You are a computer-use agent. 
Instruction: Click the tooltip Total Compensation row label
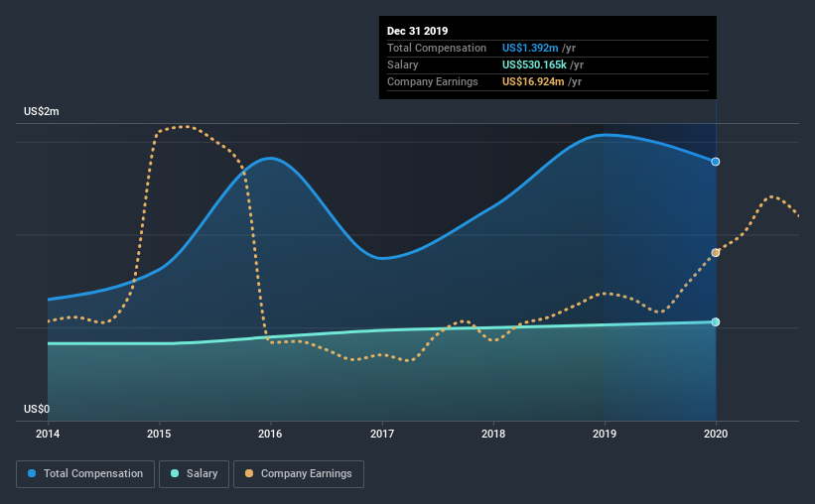coord(437,48)
